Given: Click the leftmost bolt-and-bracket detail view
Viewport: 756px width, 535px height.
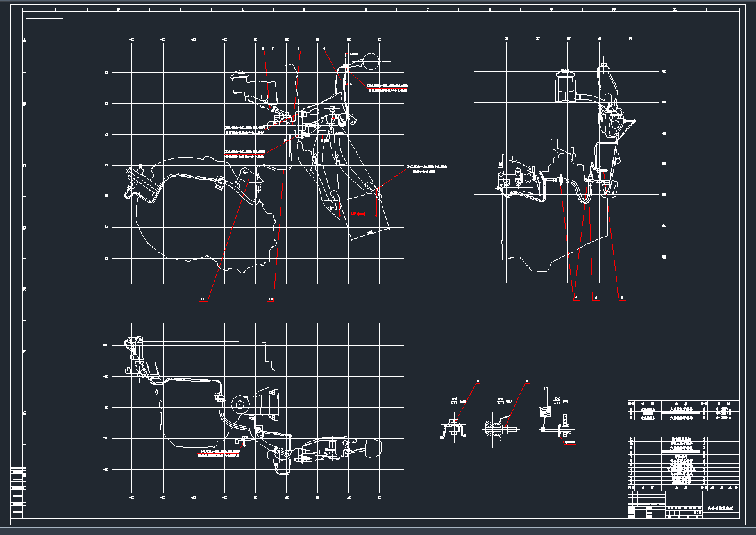Looking at the screenshot, I should click(x=453, y=429).
